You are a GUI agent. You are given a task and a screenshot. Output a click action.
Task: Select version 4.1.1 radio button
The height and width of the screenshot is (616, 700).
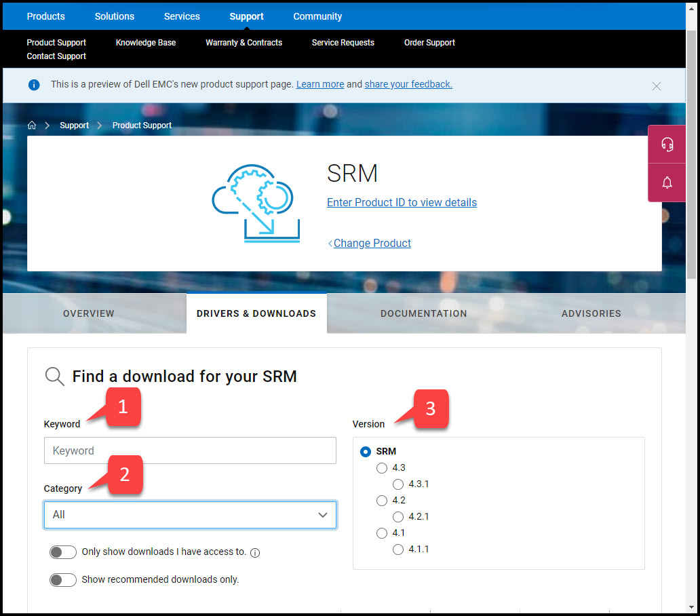[397, 550]
